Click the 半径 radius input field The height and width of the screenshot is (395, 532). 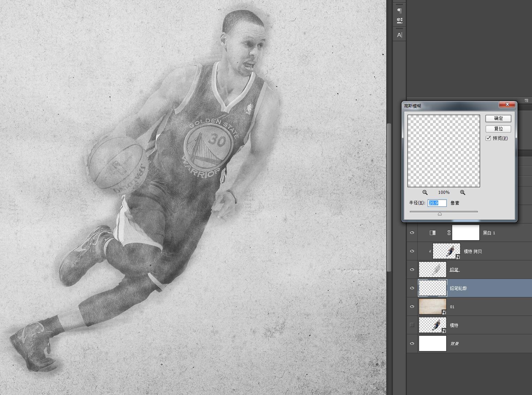click(x=437, y=203)
